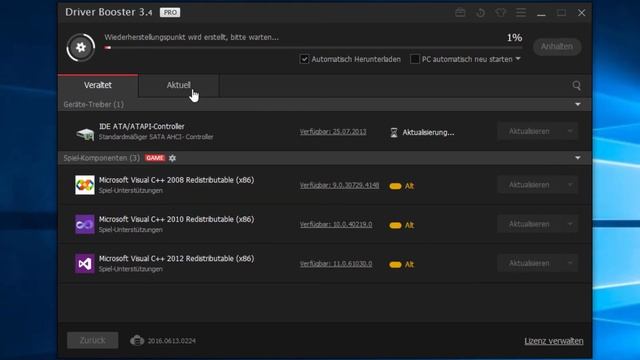
Task: Open dropdown arrow beside IDE ATA Aktualisieren button
Action: (570, 131)
